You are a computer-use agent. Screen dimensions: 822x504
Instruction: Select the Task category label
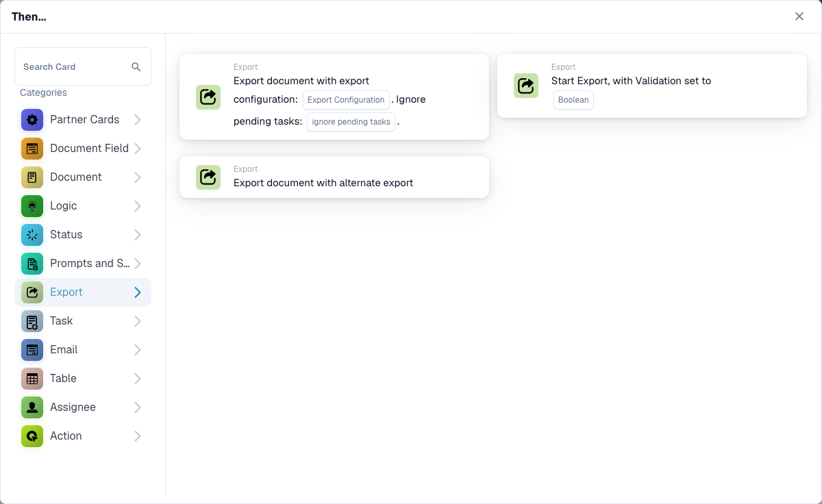tap(61, 321)
